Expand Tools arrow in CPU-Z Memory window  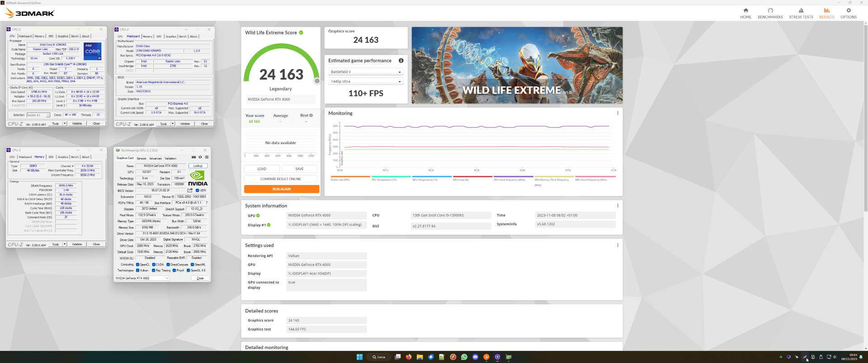65,244
